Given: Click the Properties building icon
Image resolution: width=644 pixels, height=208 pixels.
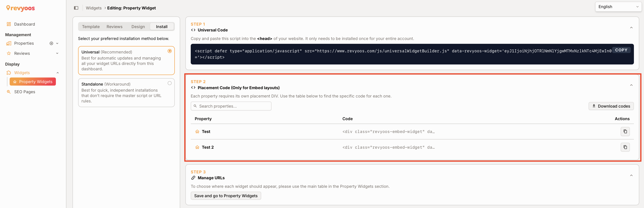Looking at the screenshot, I should tap(9, 43).
